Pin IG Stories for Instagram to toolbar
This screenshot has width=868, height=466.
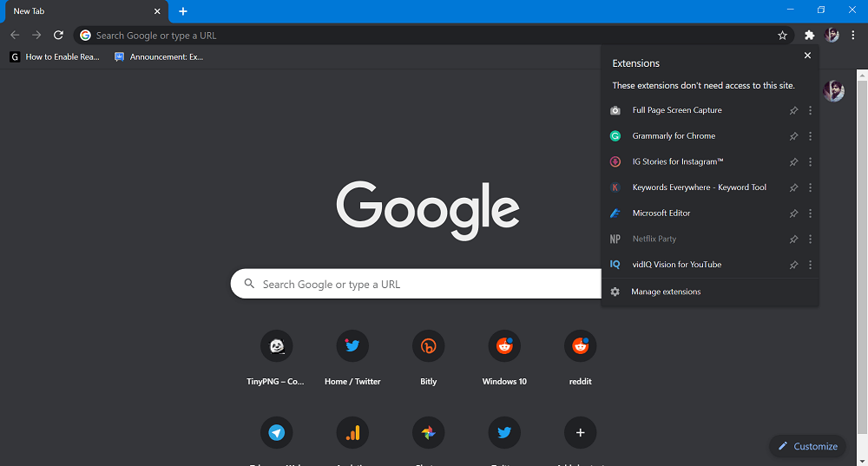794,161
